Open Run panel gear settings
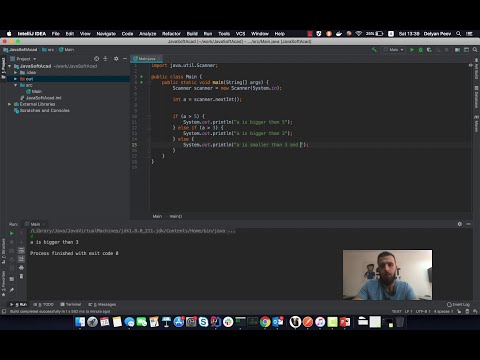This screenshot has width=480, height=360. pos(460,224)
